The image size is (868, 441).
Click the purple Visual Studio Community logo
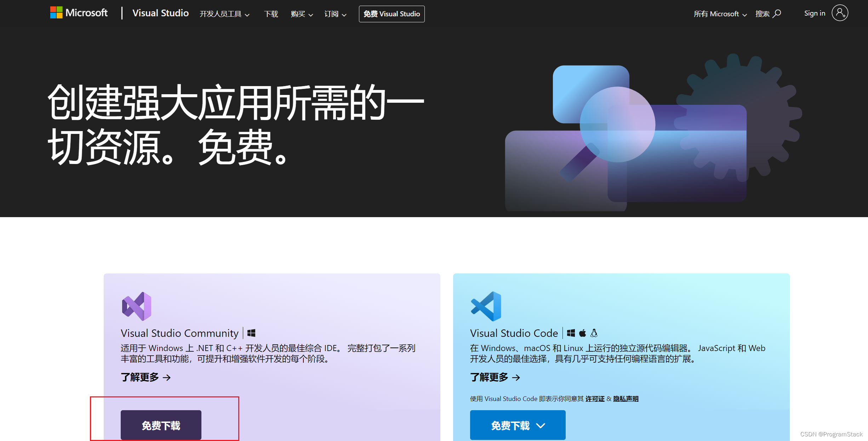pyautogui.click(x=137, y=306)
